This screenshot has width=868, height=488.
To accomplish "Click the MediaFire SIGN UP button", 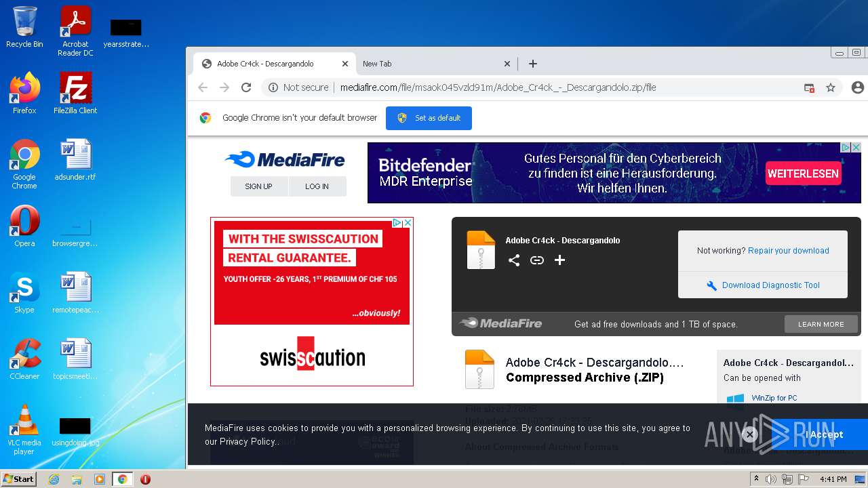I will [259, 186].
